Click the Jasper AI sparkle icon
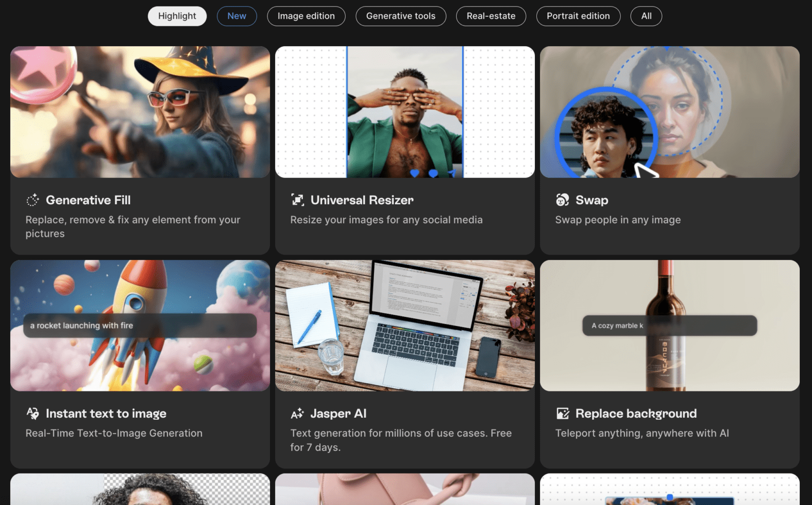The width and height of the screenshot is (812, 505). coord(297,413)
